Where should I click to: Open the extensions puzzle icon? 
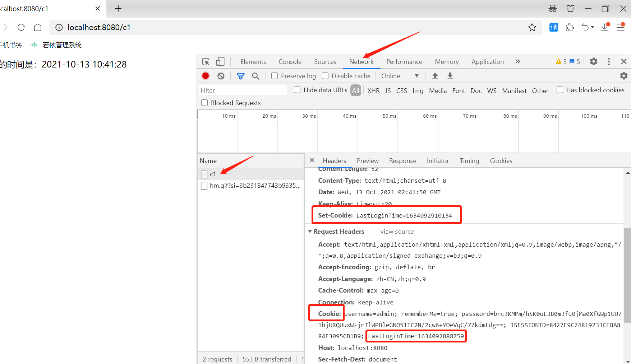coord(570,27)
